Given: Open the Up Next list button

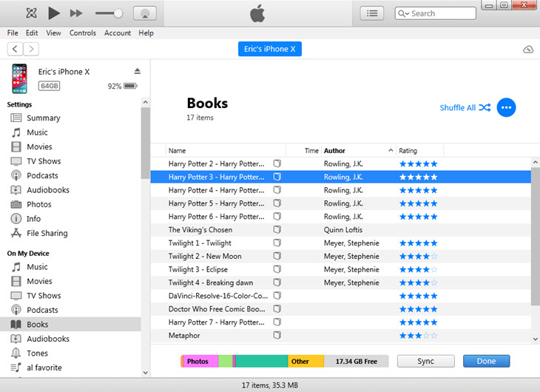Looking at the screenshot, I should tap(372, 13).
